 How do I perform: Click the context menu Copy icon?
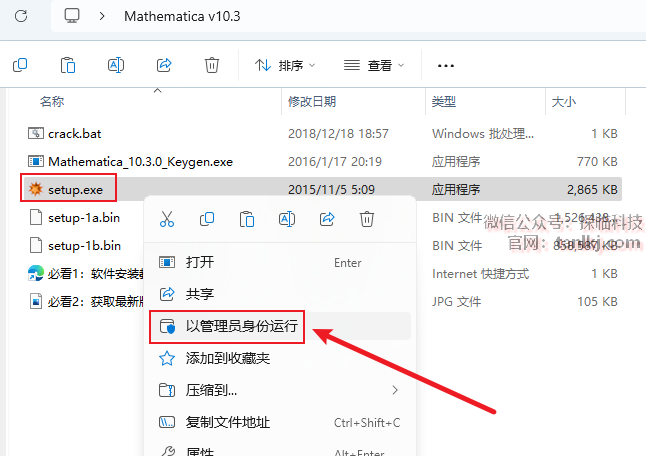(207, 219)
